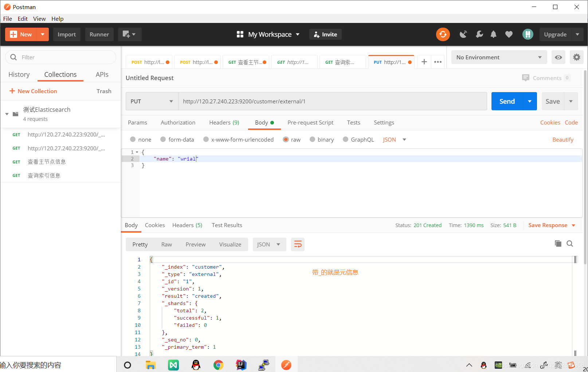Image resolution: width=588 pixels, height=372 pixels.
Task: Open the Pre-request Script tab
Action: [310, 122]
